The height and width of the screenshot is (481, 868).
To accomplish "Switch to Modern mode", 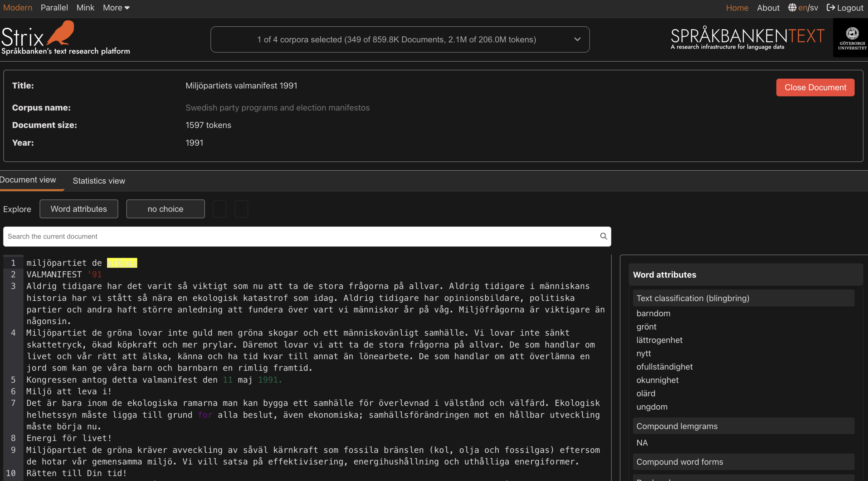I will tap(18, 8).
